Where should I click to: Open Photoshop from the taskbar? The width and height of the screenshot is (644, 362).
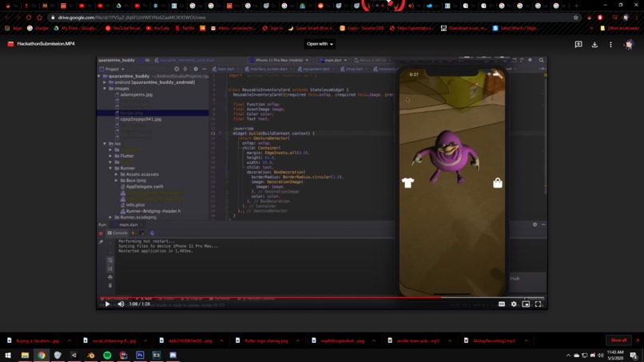pos(140,355)
